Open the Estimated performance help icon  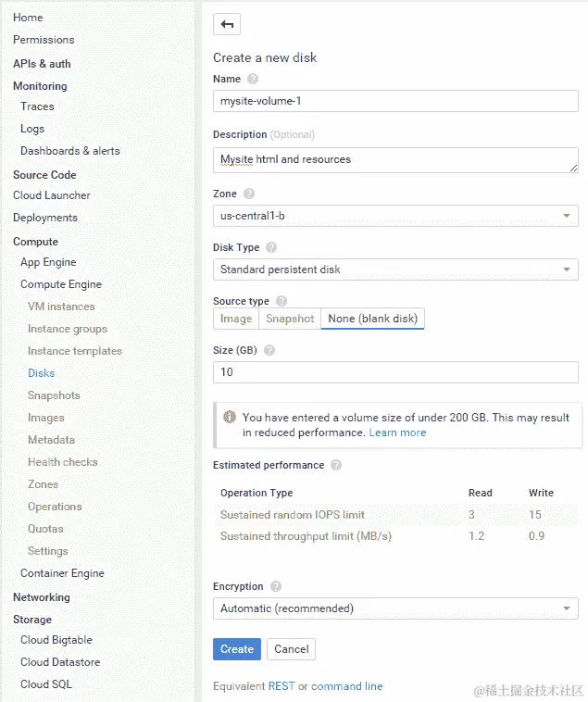[336, 465]
